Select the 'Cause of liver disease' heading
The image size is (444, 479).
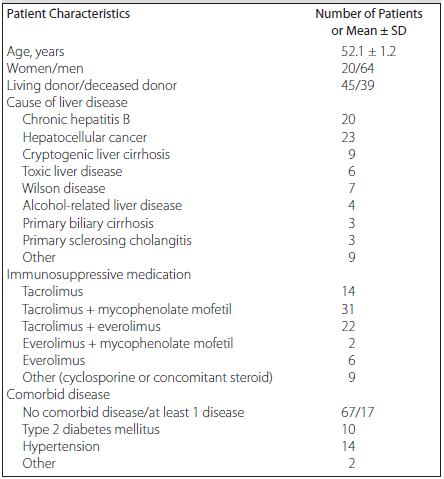67,102
